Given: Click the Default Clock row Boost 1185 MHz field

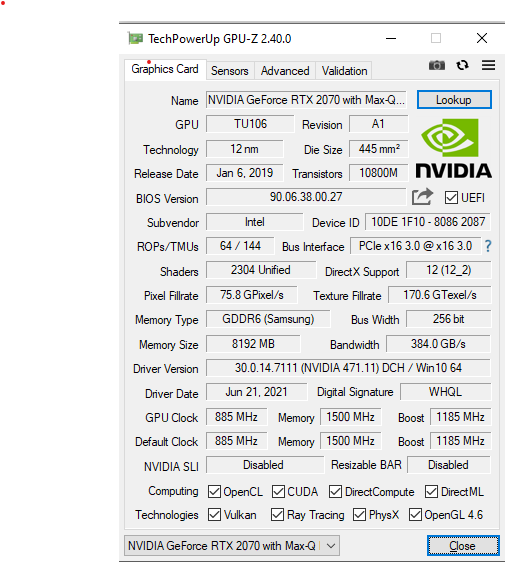Looking at the screenshot, I should click(x=461, y=441).
